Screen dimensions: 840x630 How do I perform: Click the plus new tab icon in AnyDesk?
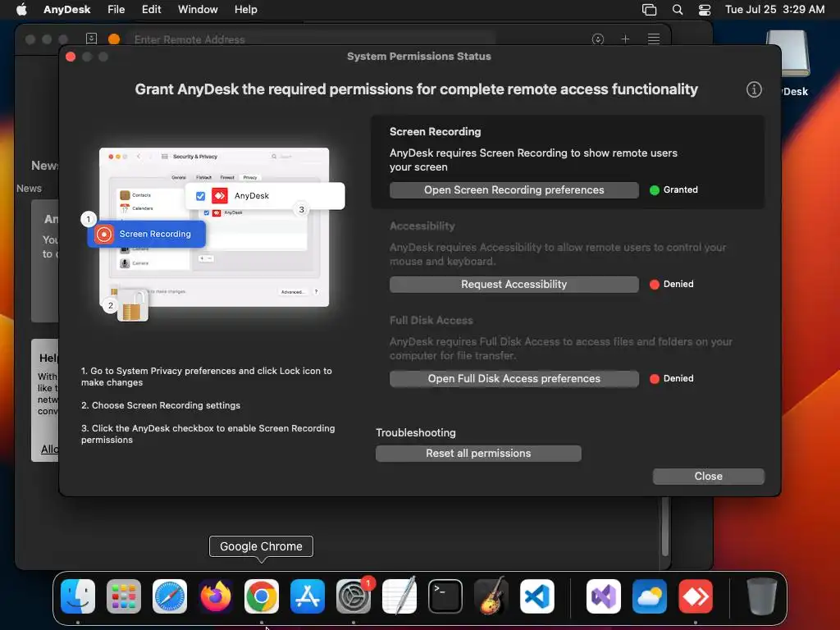pyautogui.click(x=625, y=39)
